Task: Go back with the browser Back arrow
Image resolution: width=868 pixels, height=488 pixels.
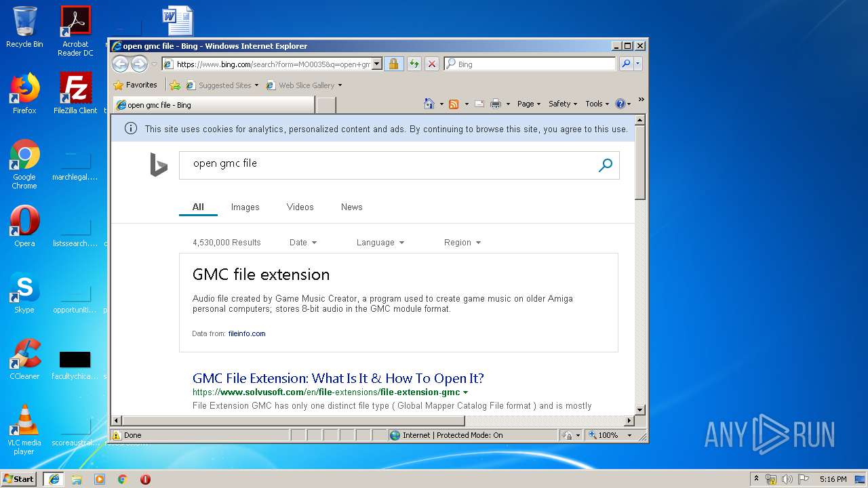Action: [x=120, y=64]
